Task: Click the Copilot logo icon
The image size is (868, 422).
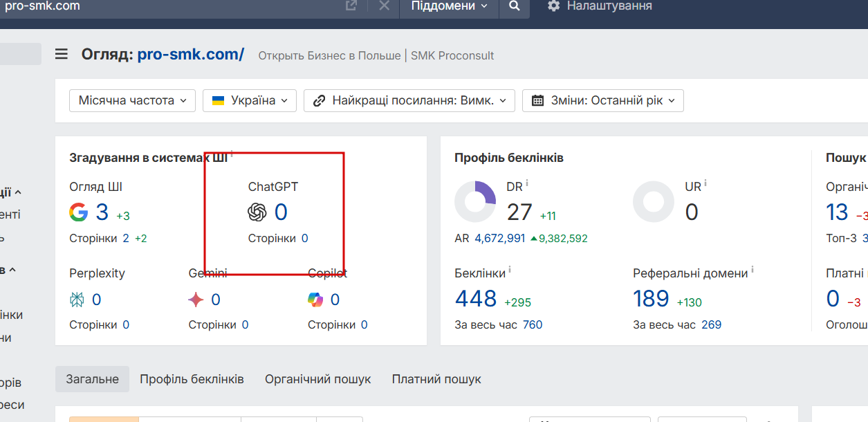Action: coord(315,300)
